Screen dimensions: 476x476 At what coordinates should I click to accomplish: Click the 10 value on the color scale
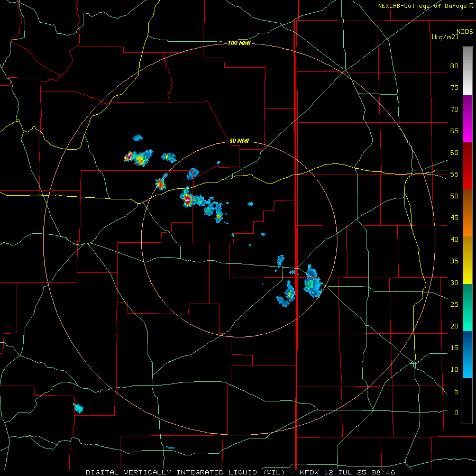[x=454, y=370]
